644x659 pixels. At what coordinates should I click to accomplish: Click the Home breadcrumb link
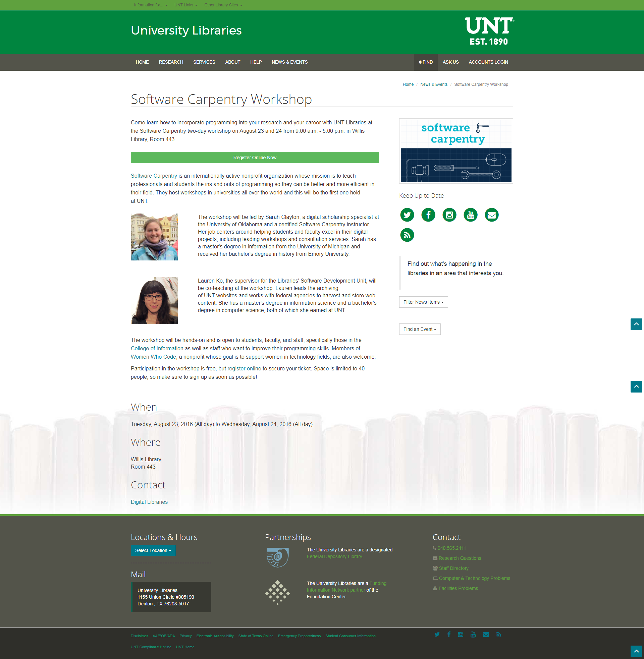pos(408,84)
